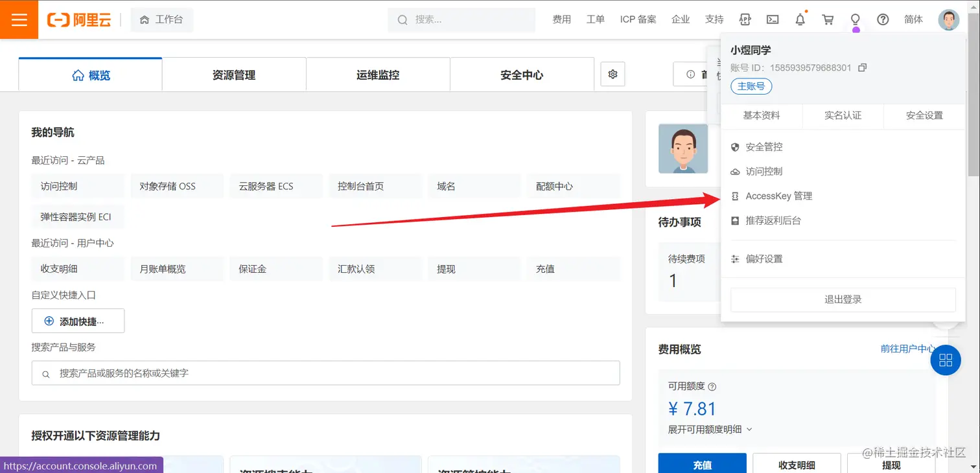This screenshot has height=473, width=980.
Task: Click the lightbulb suggestions icon
Action: tap(856, 19)
